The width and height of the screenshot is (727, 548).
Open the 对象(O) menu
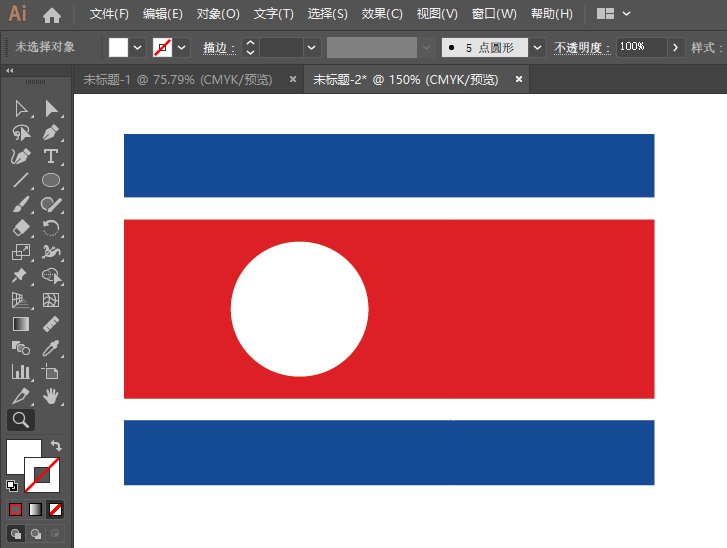point(218,14)
